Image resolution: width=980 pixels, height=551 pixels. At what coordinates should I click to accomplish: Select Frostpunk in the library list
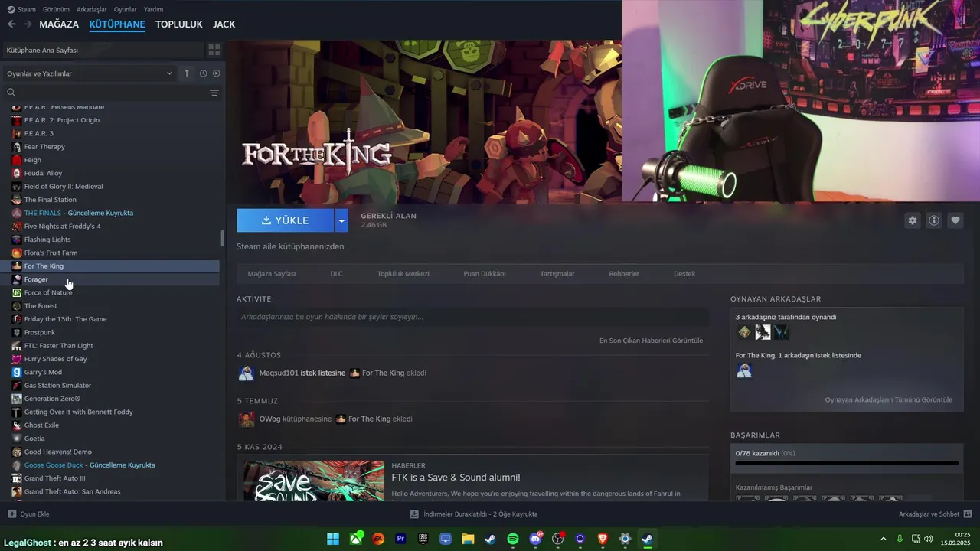coord(40,332)
